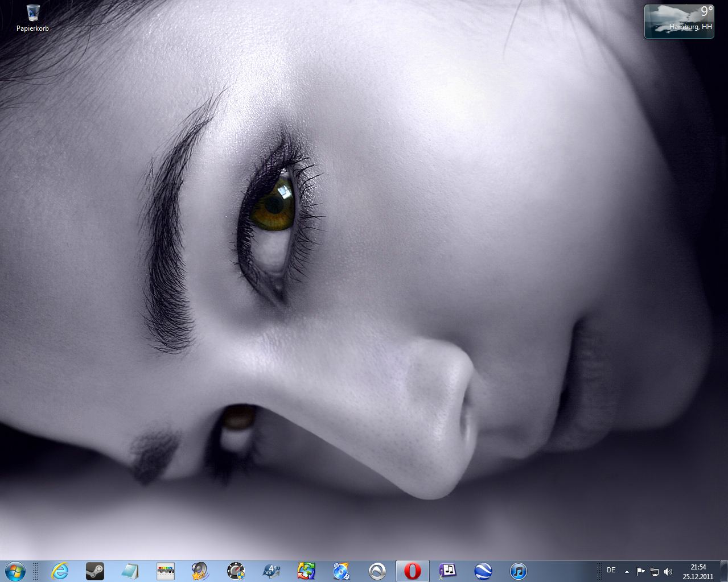Open the gauge icon with shield
This screenshot has width=728, height=582.
pos(236,571)
